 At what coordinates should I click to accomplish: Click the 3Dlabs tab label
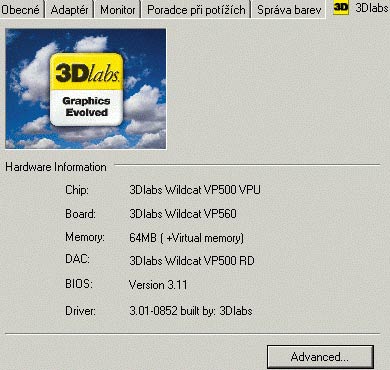(x=372, y=8)
